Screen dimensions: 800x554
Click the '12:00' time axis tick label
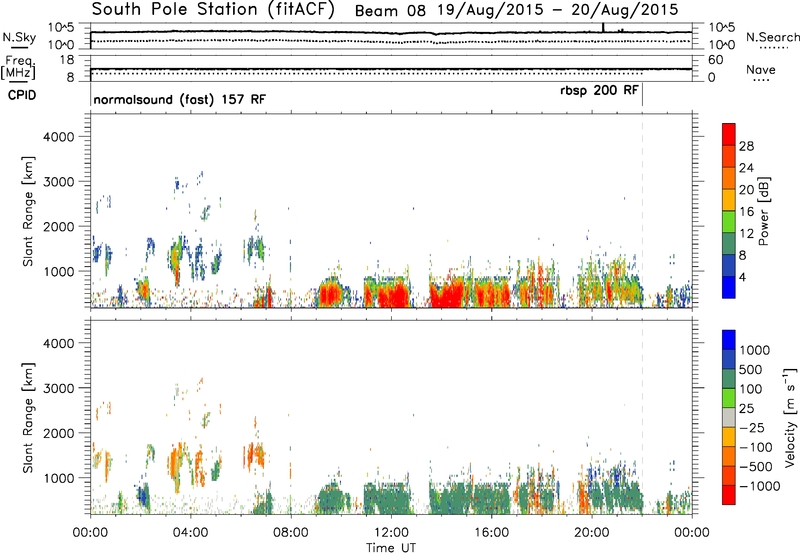click(391, 533)
